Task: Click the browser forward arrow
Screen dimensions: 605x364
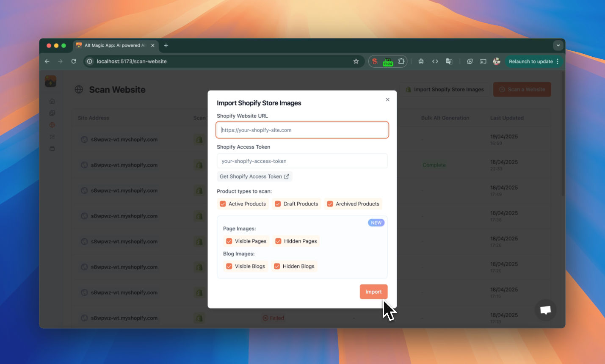Action: click(60, 61)
